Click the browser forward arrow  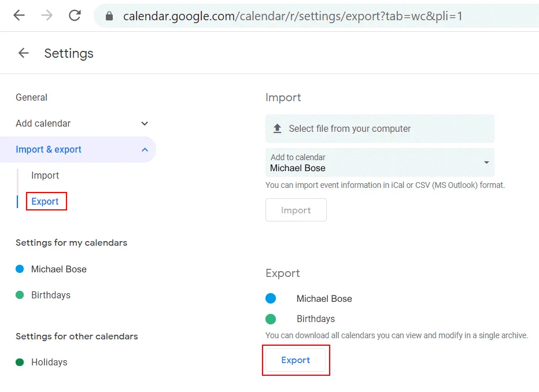[47, 16]
